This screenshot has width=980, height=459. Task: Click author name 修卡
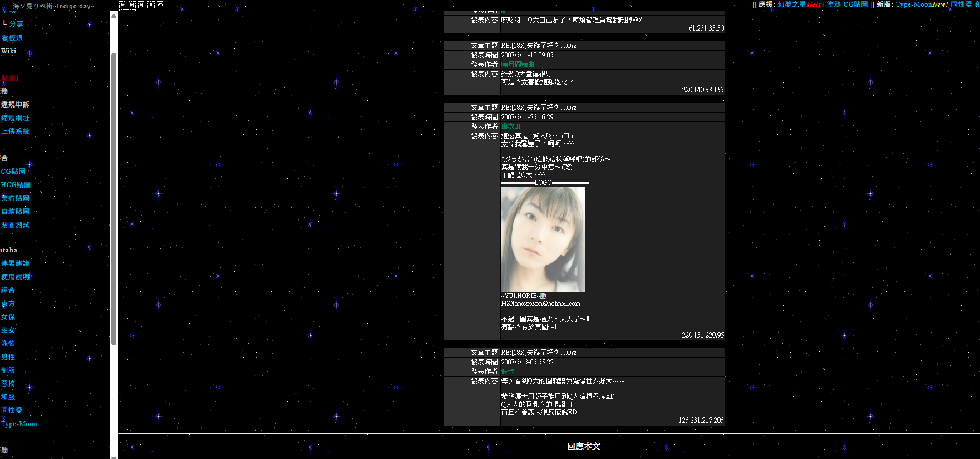click(508, 372)
